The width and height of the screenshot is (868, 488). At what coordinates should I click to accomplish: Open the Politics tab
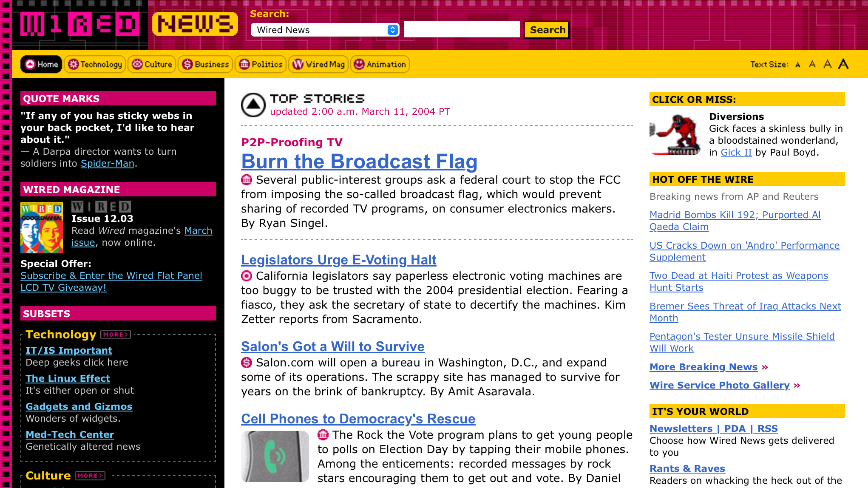261,64
